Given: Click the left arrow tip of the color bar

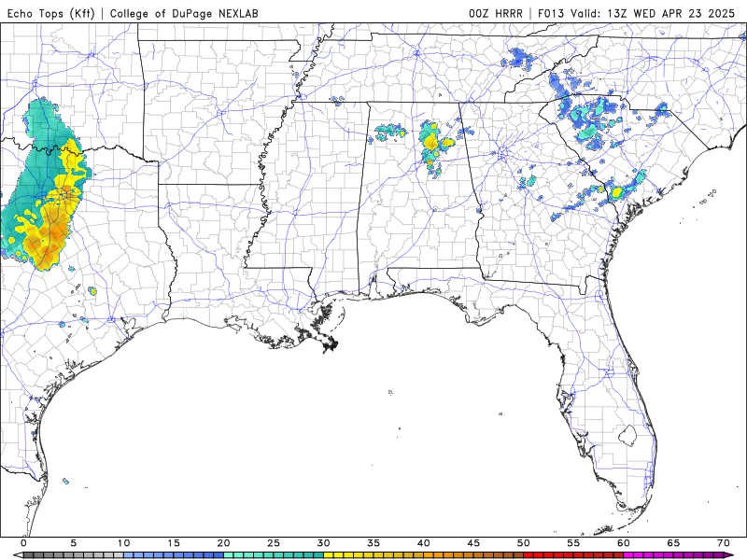Looking at the screenshot, I should (18, 555).
